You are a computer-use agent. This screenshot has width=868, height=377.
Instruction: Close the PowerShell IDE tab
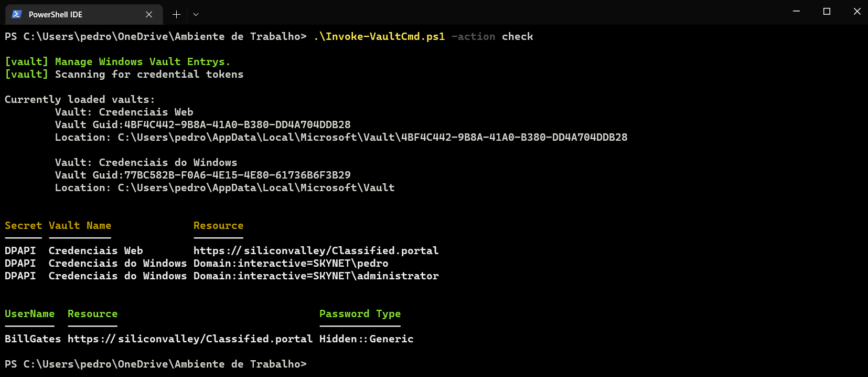[148, 14]
